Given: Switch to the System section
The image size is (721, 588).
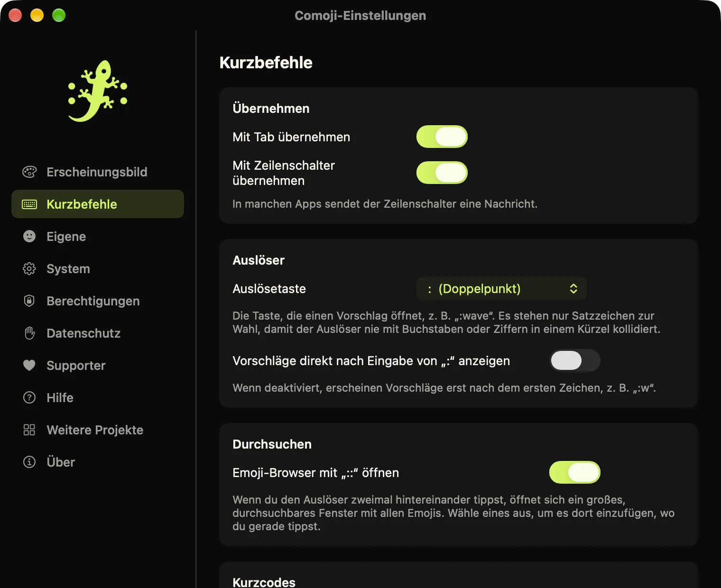Looking at the screenshot, I should (x=98, y=268).
